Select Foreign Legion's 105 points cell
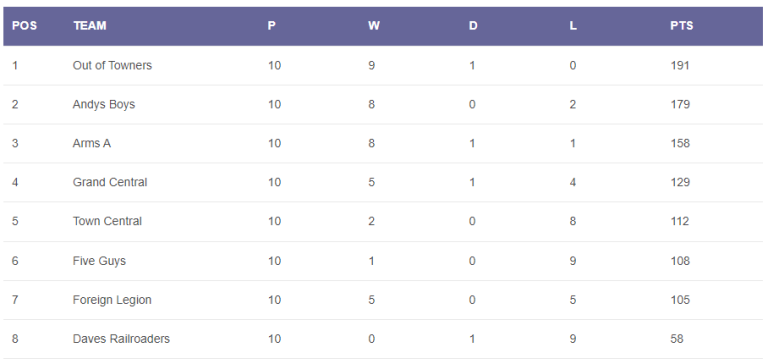 point(680,300)
